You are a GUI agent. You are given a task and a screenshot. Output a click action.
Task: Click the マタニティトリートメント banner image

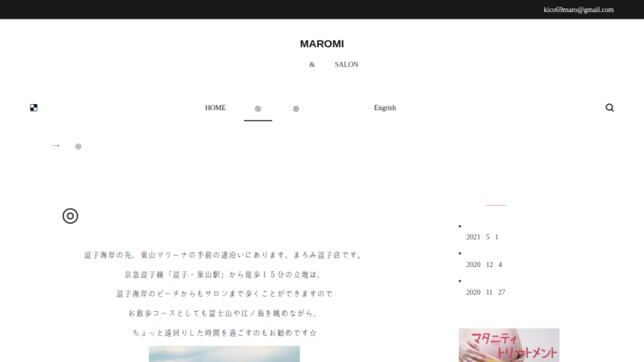[508, 345]
